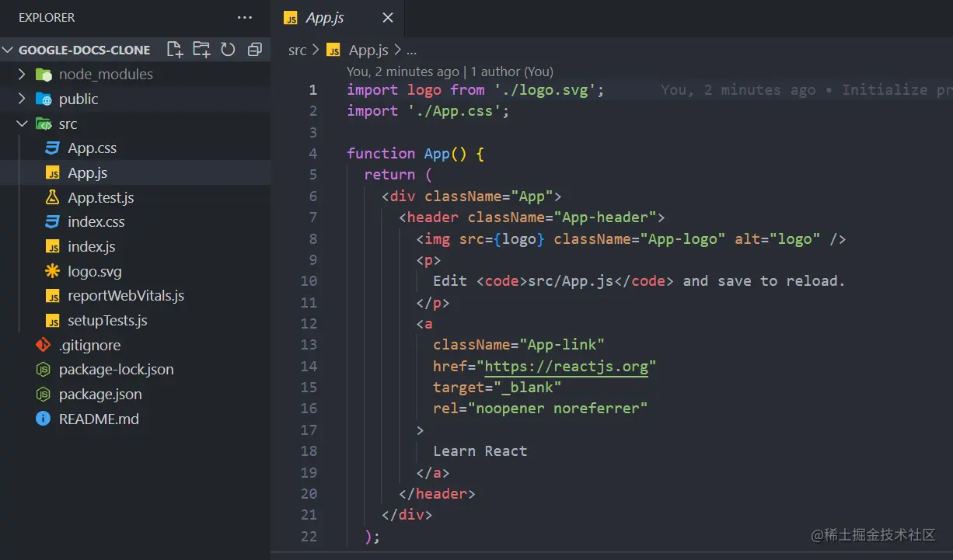
Task: Refresh the Explorer view
Action: (227, 49)
